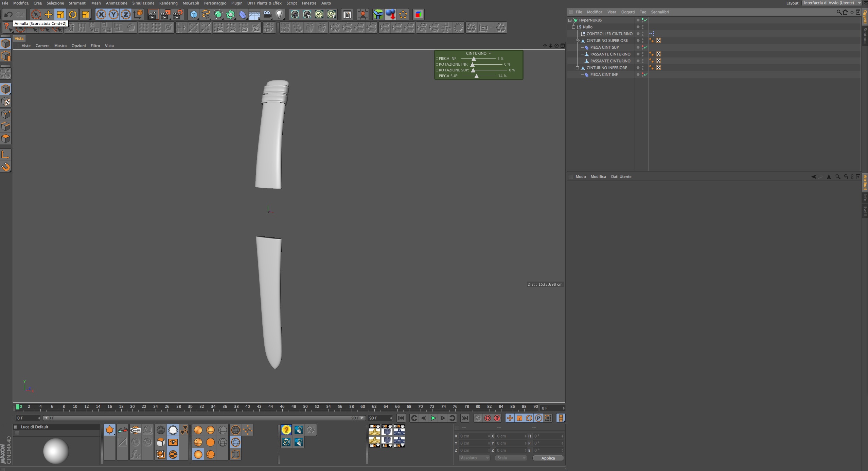Viewport: 868px width, 471px height.
Task: Add a light object with the bulb icon
Action: tap(279, 14)
